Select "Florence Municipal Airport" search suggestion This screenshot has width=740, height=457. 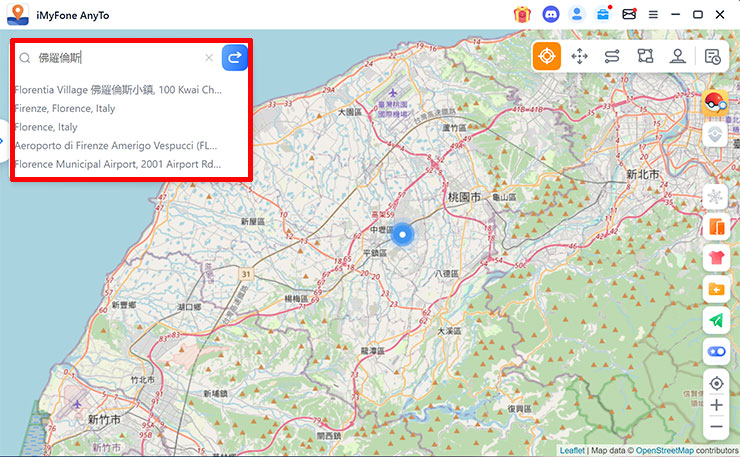pos(117,164)
